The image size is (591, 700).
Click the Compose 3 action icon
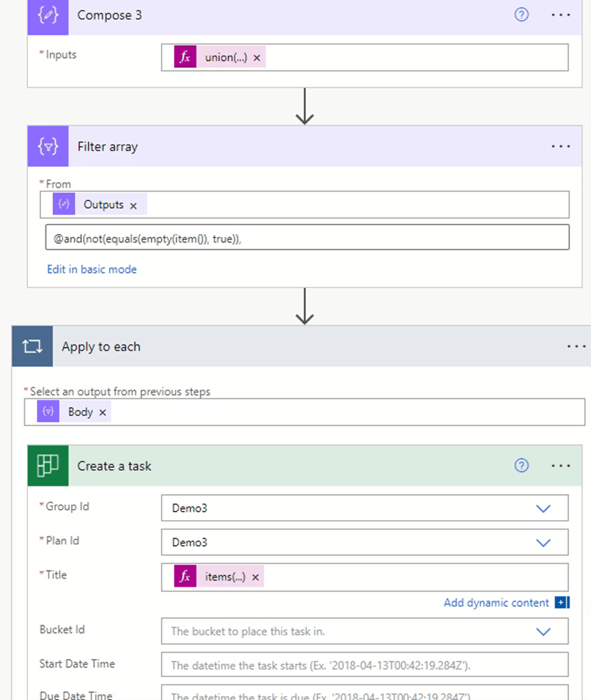pos(48,16)
